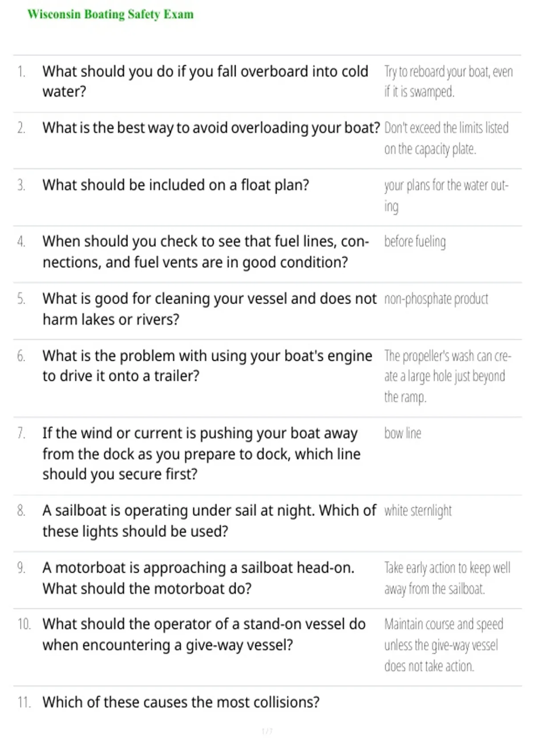This screenshot has width=534, height=756.
Task: Select question 4 about fuel lines
Action: (206, 252)
